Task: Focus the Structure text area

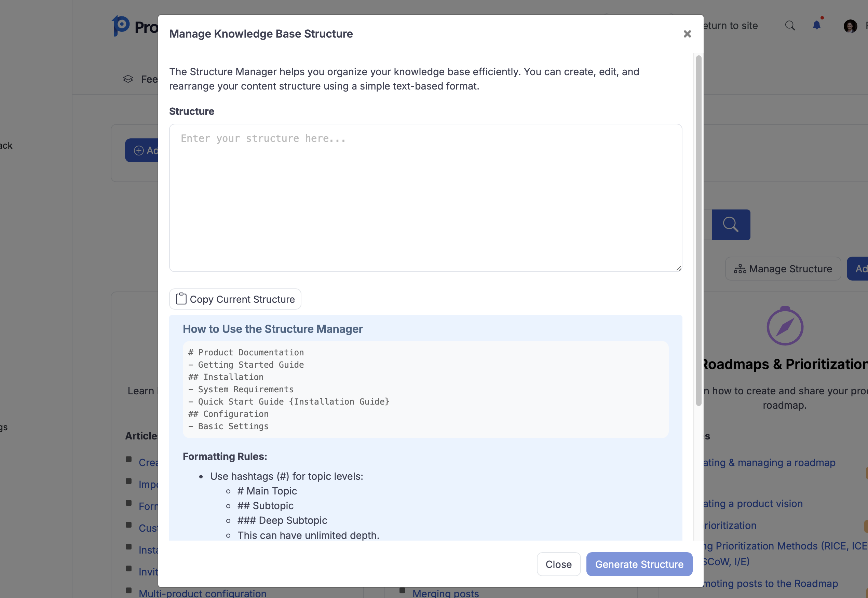Action: coord(425,198)
